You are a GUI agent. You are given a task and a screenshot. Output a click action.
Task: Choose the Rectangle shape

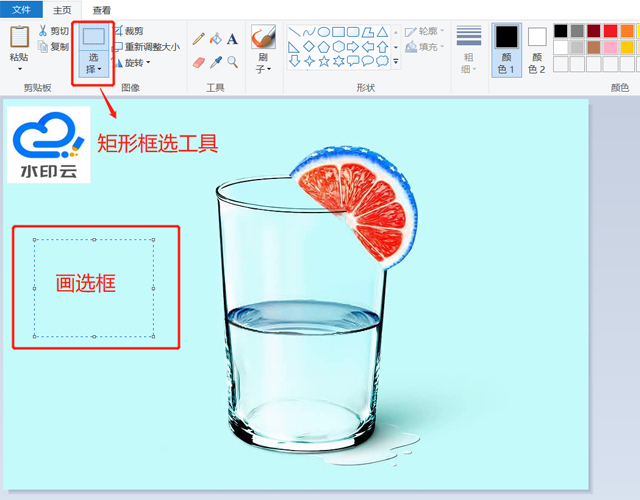[338, 32]
